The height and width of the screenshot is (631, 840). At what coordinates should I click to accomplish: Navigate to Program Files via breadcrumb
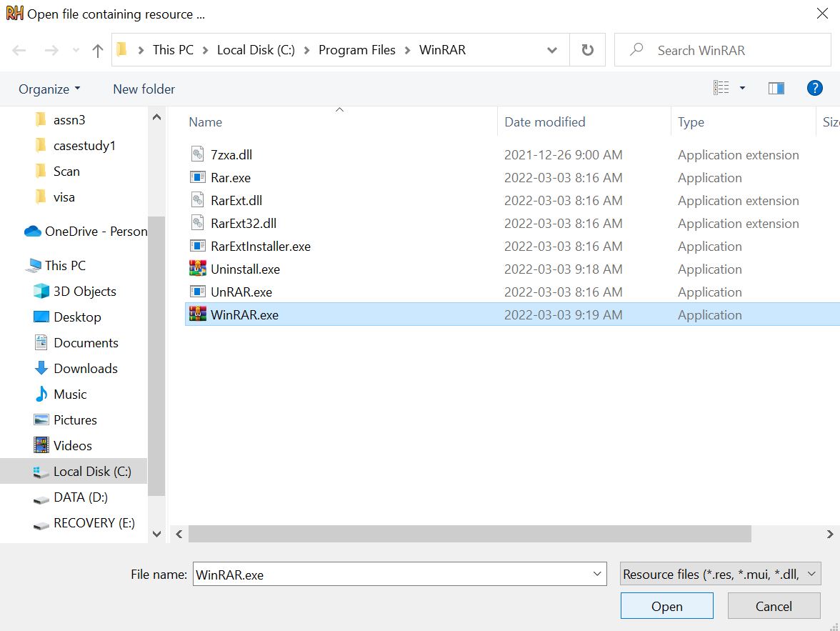[357, 49]
